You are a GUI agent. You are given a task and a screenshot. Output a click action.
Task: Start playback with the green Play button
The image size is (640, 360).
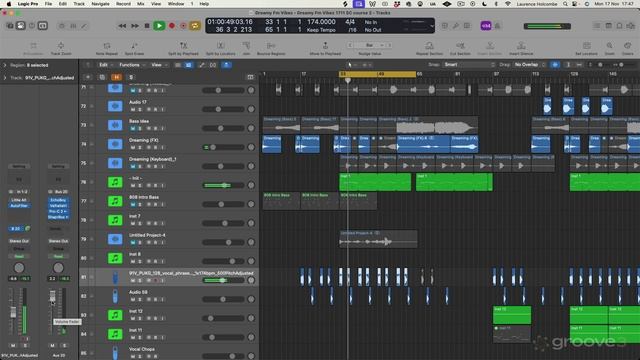click(x=159, y=26)
